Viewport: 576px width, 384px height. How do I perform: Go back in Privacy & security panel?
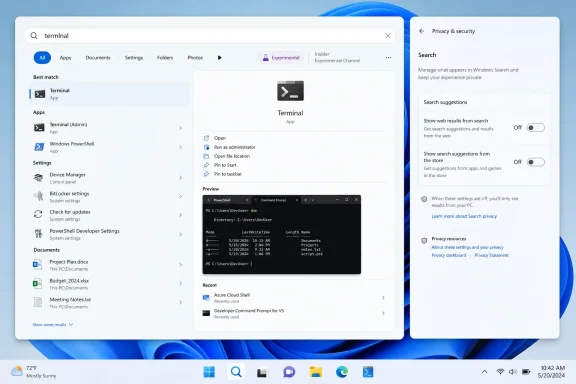(x=421, y=31)
